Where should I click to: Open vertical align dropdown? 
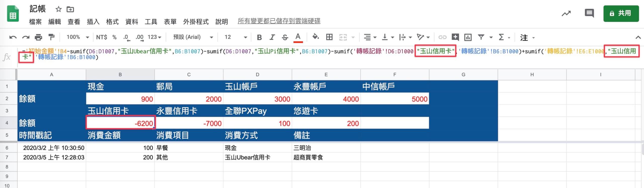point(388,37)
